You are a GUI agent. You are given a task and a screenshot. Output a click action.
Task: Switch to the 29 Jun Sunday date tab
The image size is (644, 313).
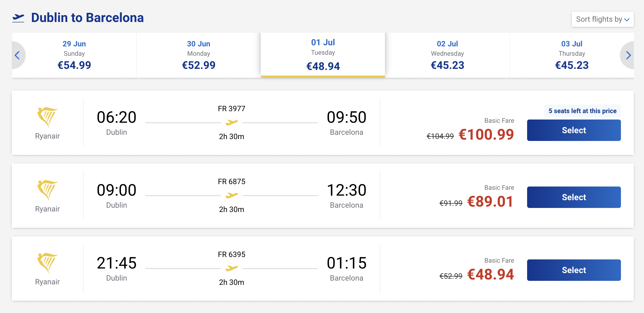pyautogui.click(x=74, y=55)
